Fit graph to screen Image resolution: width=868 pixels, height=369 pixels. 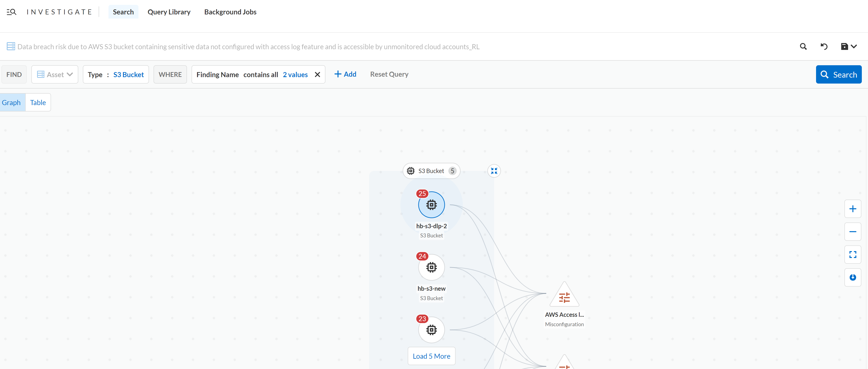tap(852, 254)
